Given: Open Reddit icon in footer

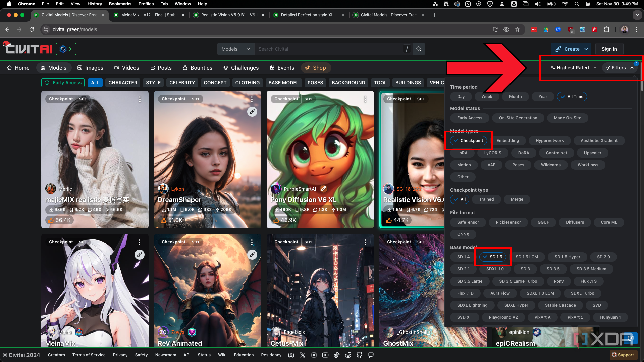Looking at the screenshot, I should tap(348, 355).
